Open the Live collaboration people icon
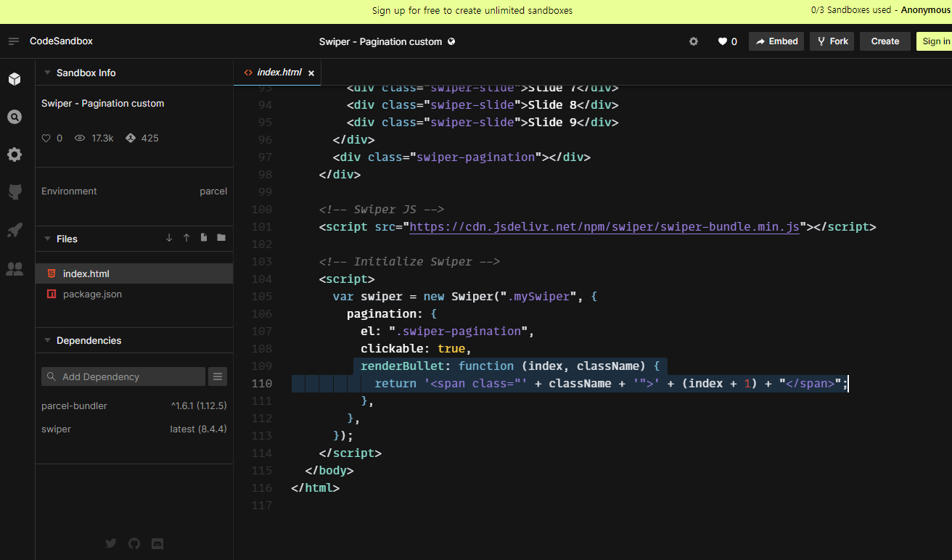The width and height of the screenshot is (952, 560). point(15,269)
